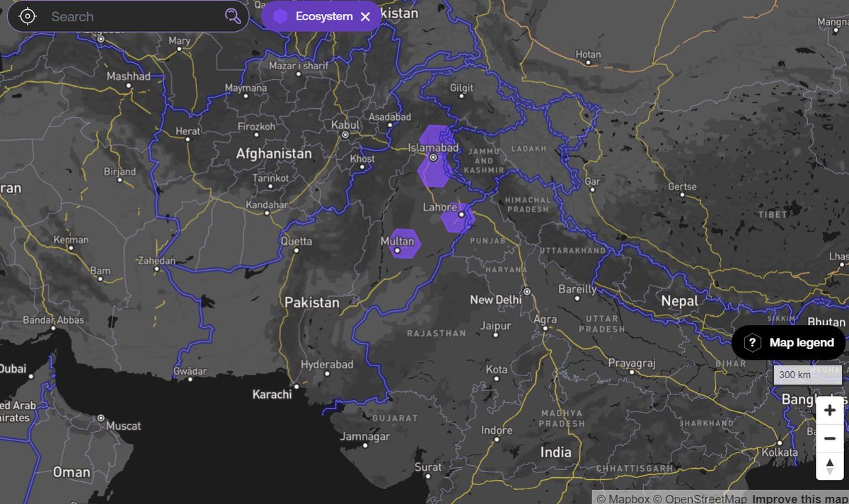Click the magnifier search icon
The image size is (849, 504).
click(x=233, y=16)
